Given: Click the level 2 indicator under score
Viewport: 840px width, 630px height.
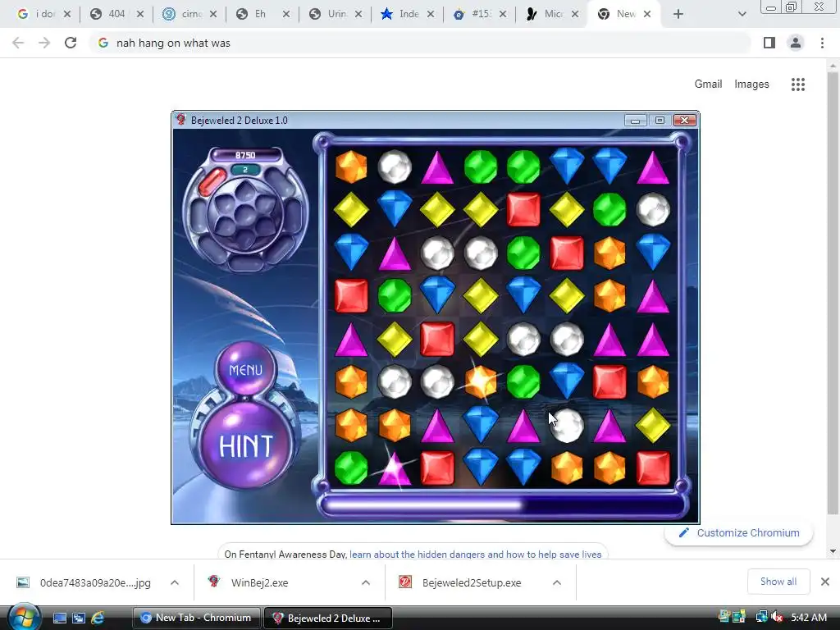Looking at the screenshot, I should coord(245,170).
